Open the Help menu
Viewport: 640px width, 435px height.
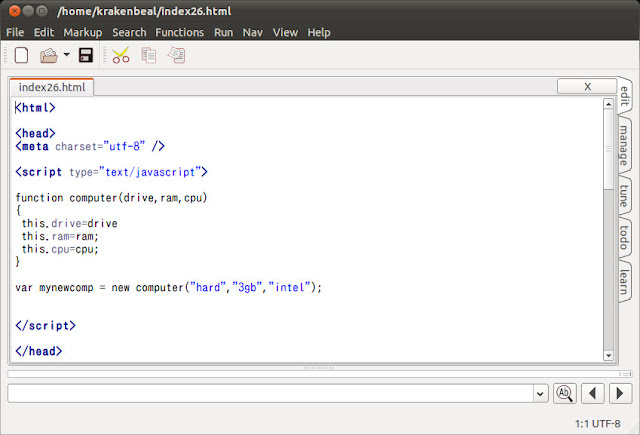coord(319,32)
